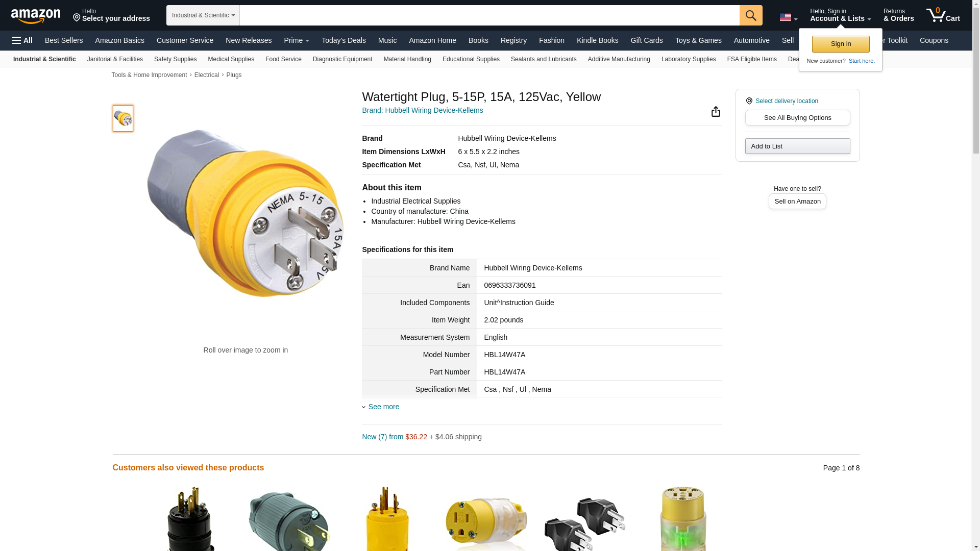Open Account & Lists dropdown
The width and height of the screenshot is (980, 551).
pos(840,15)
